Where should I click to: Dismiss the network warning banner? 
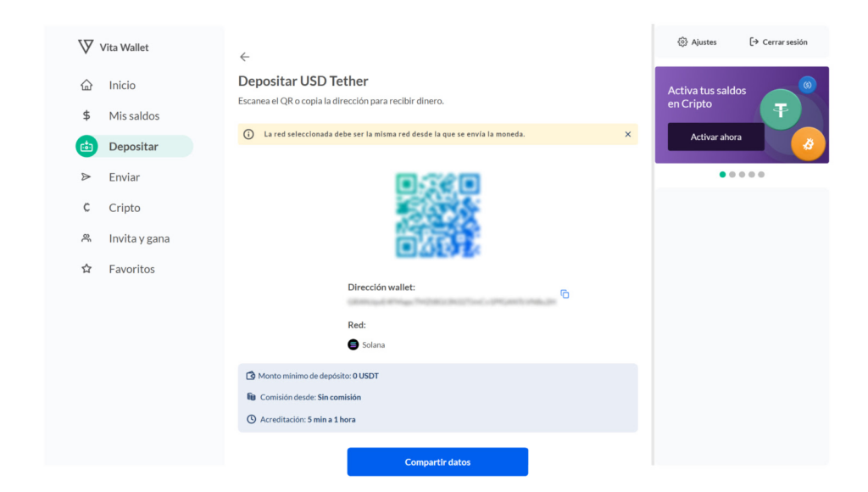[x=628, y=134]
